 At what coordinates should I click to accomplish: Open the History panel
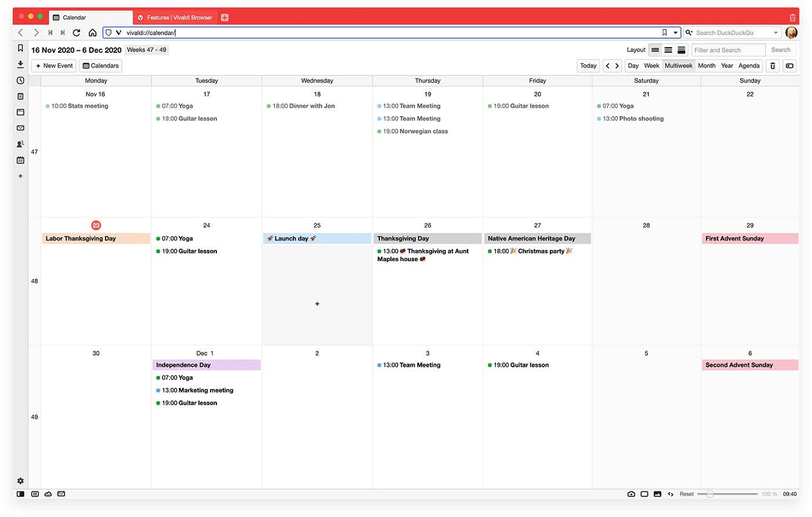20,80
